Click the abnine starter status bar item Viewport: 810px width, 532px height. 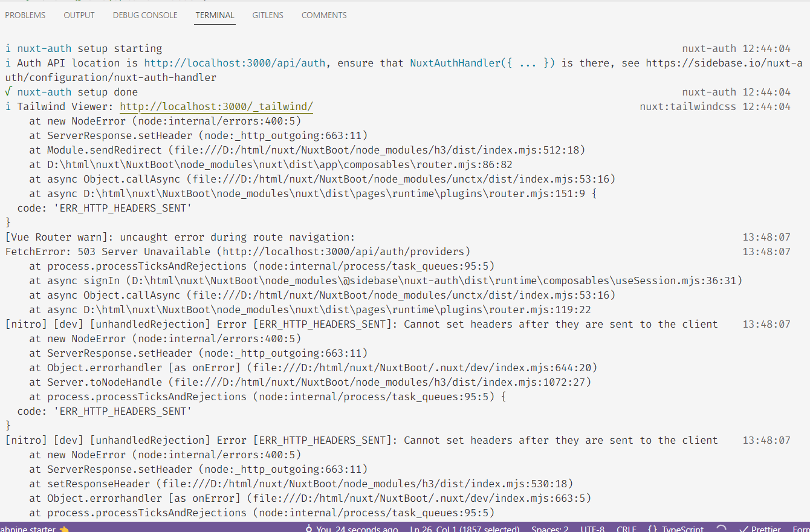28,528
